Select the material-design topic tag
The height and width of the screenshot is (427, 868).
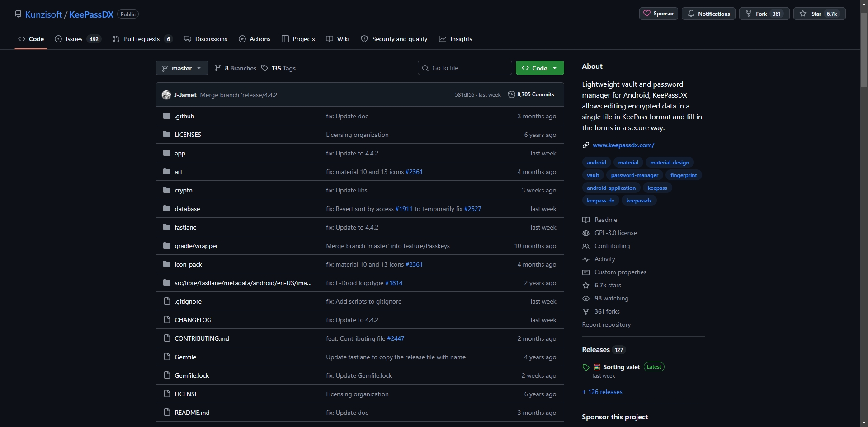670,163
